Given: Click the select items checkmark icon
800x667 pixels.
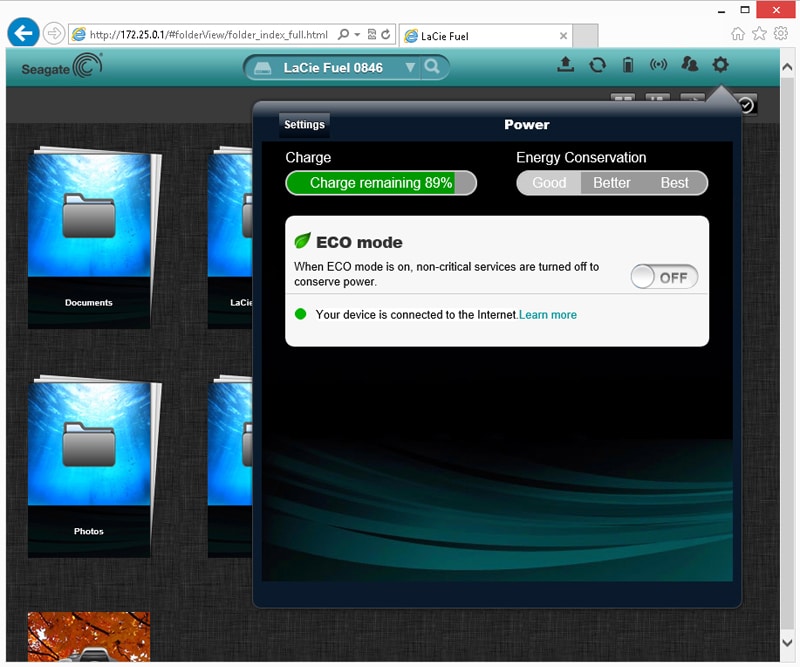Looking at the screenshot, I should [x=746, y=105].
